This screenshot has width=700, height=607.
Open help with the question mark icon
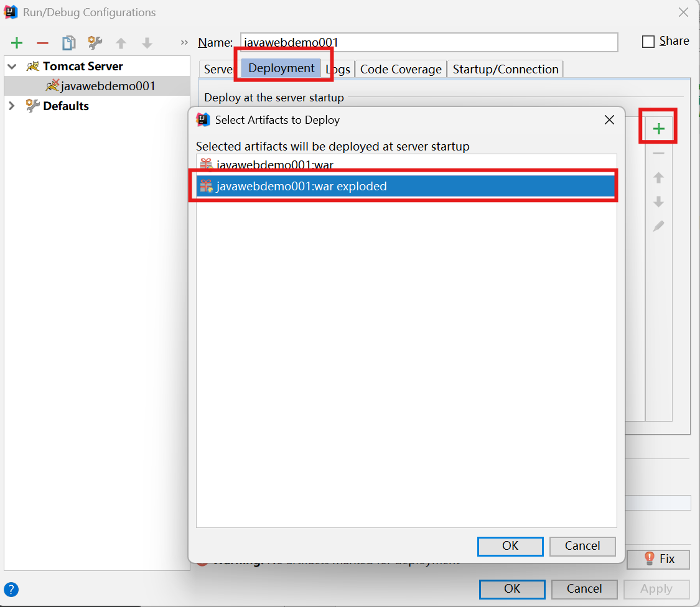[11, 590]
